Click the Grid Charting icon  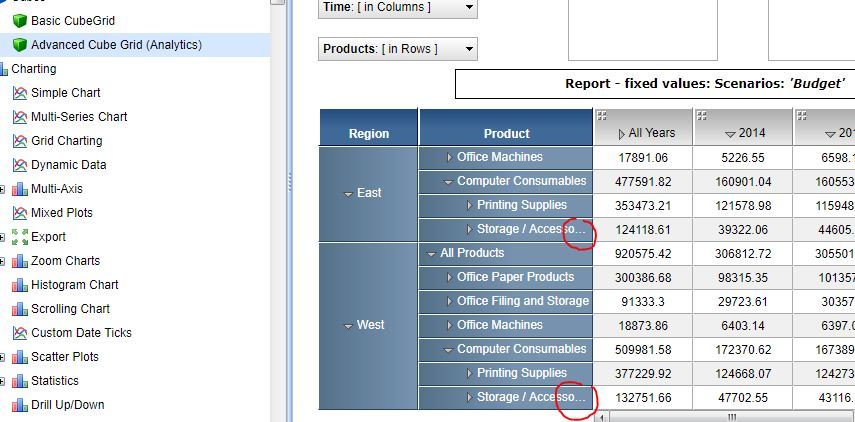tap(20, 141)
